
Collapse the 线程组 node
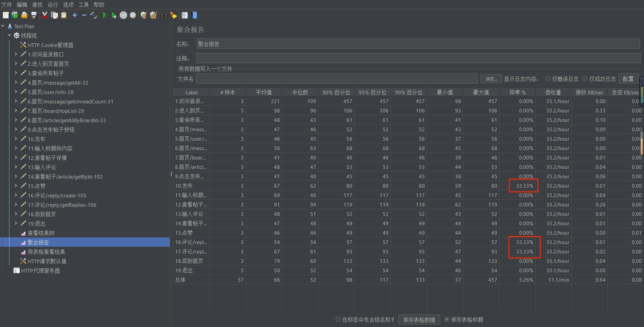click(x=9, y=35)
